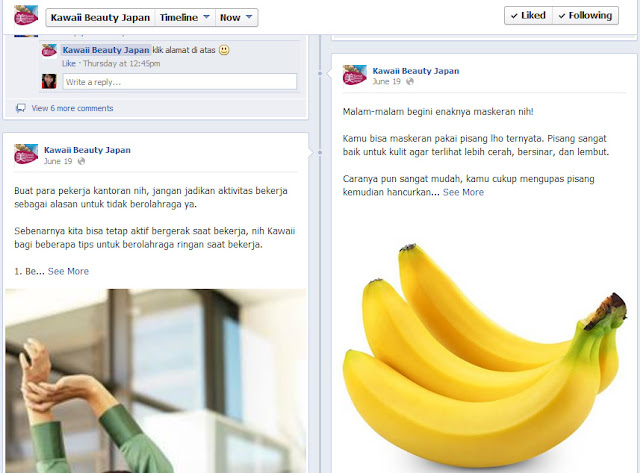Open the Now dropdown
640x473 pixels.
[x=236, y=18]
